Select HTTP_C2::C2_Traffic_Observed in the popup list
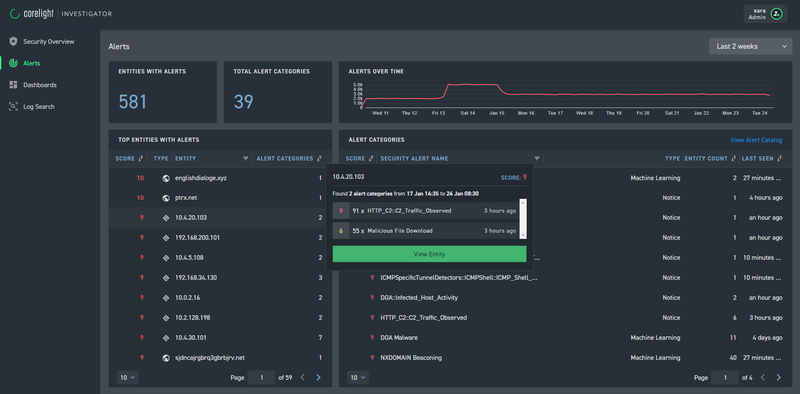The width and height of the screenshot is (800, 394). [424, 211]
